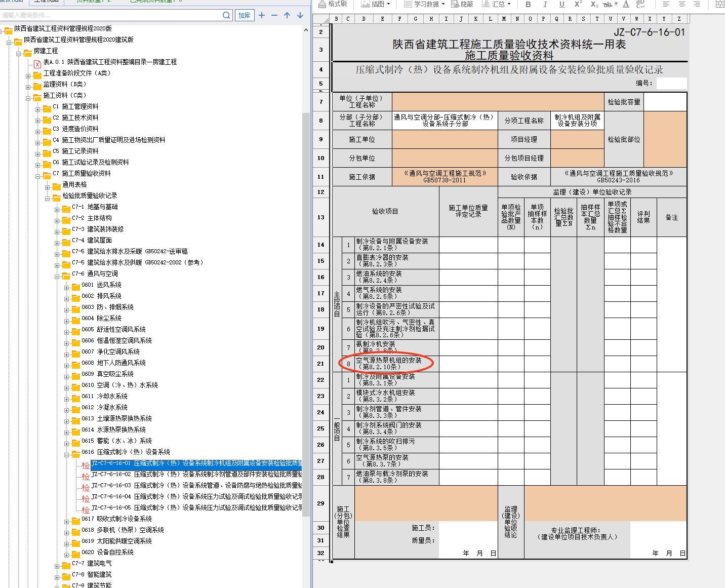Click the empty 检验批容量 value cell

(x=665, y=102)
